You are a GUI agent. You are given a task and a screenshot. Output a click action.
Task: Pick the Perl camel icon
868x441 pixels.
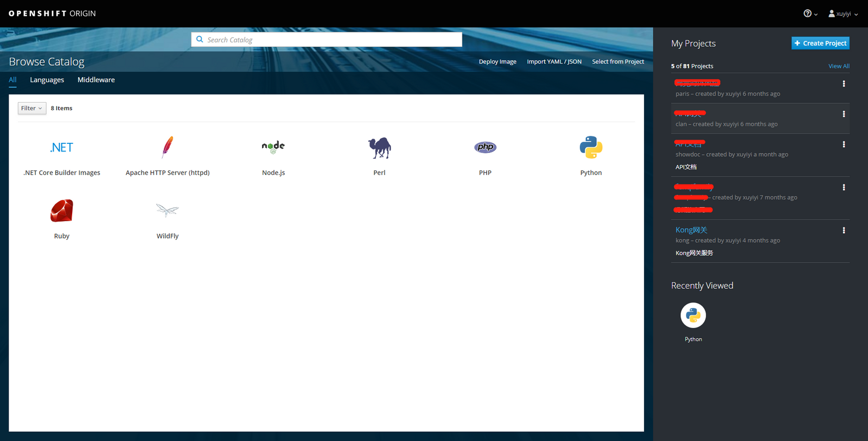379,147
